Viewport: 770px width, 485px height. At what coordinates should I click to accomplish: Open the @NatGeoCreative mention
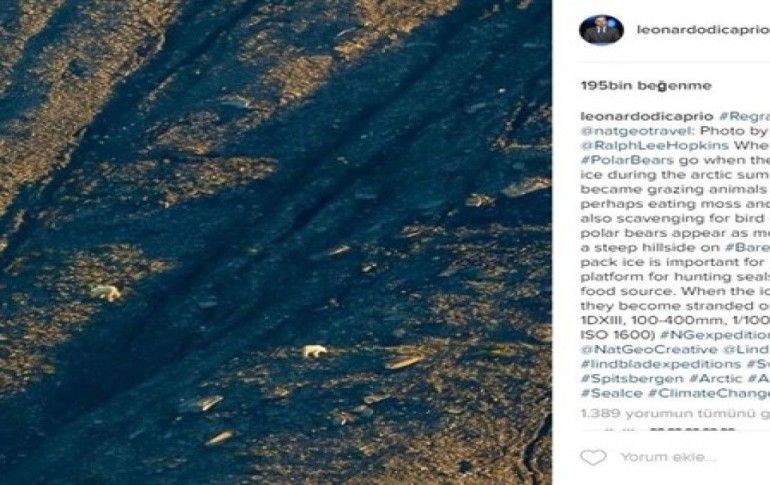pyautogui.click(x=649, y=350)
